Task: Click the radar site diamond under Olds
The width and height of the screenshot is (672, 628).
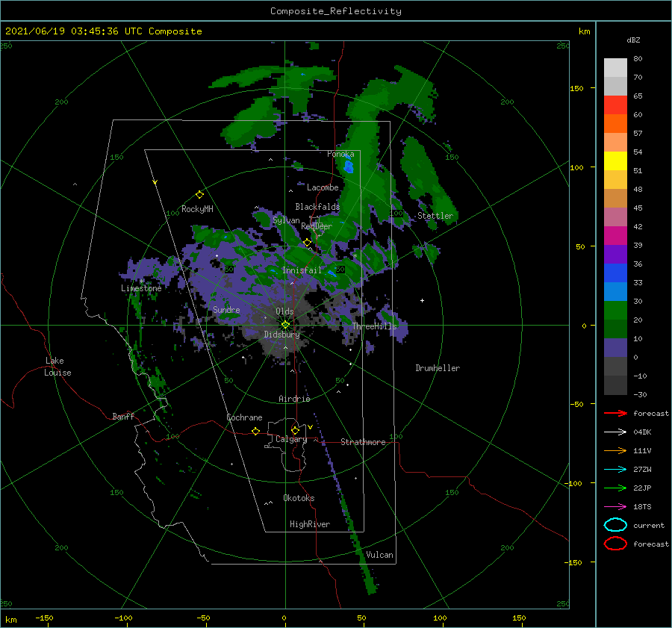Action: pos(285,325)
